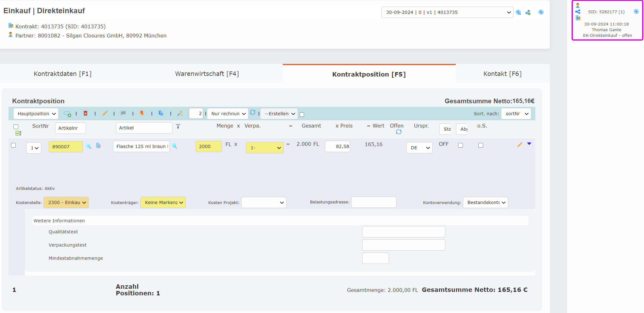Refresh the Offen column with circular arrows icon
The height and width of the screenshot is (313, 644).
click(x=399, y=132)
